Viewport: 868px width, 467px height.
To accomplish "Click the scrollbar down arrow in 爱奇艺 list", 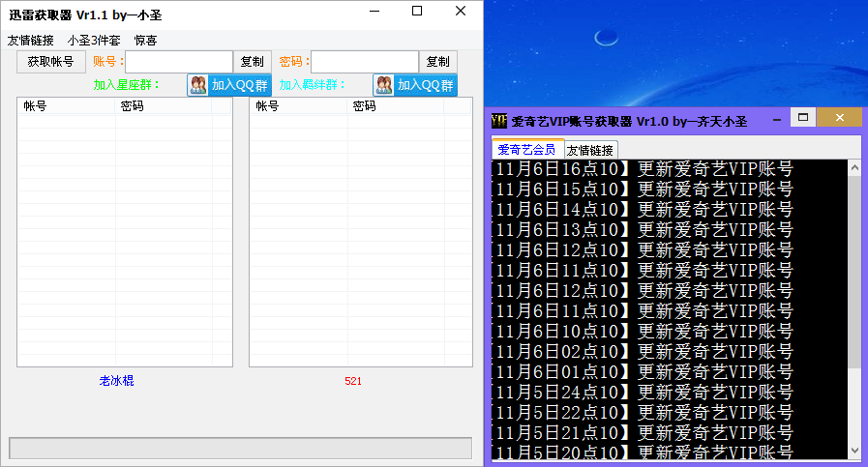I will [x=853, y=451].
